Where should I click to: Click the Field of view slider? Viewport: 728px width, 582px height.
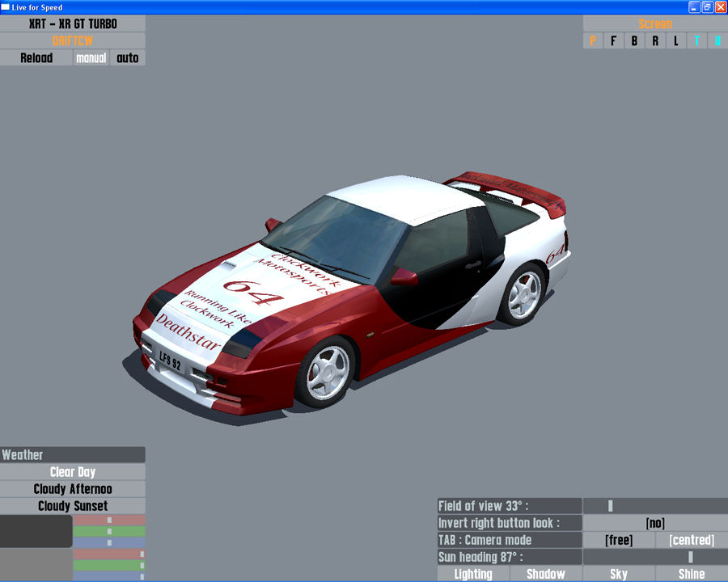click(x=655, y=506)
